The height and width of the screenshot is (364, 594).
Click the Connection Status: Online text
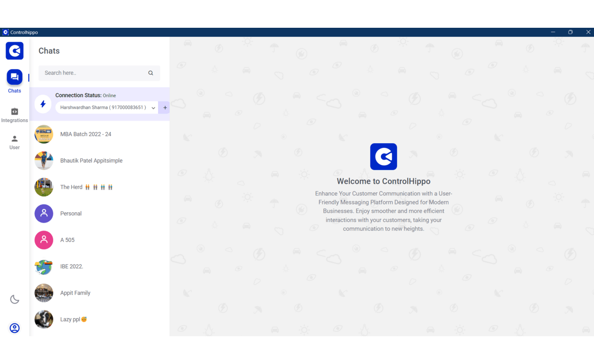[x=86, y=95]
